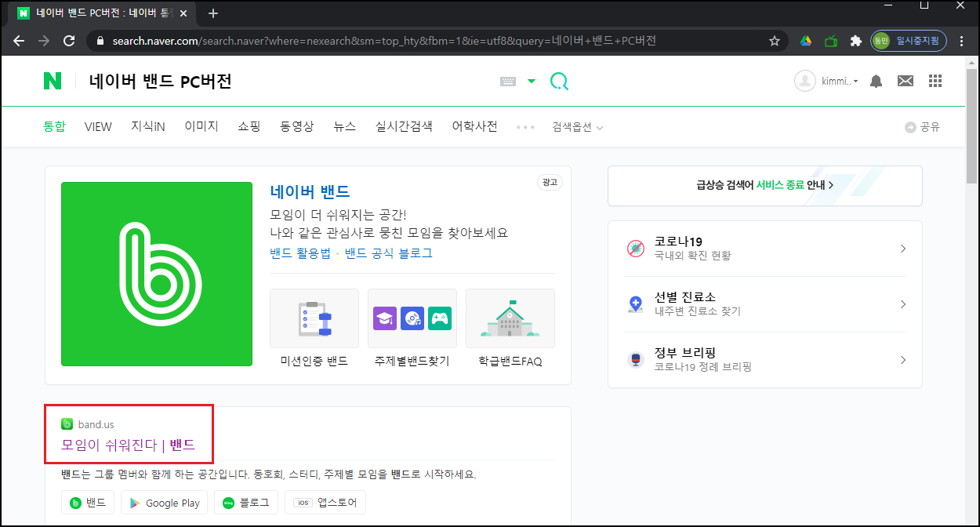Open the 코로나19 virus icon

click(x=635, y=249)
